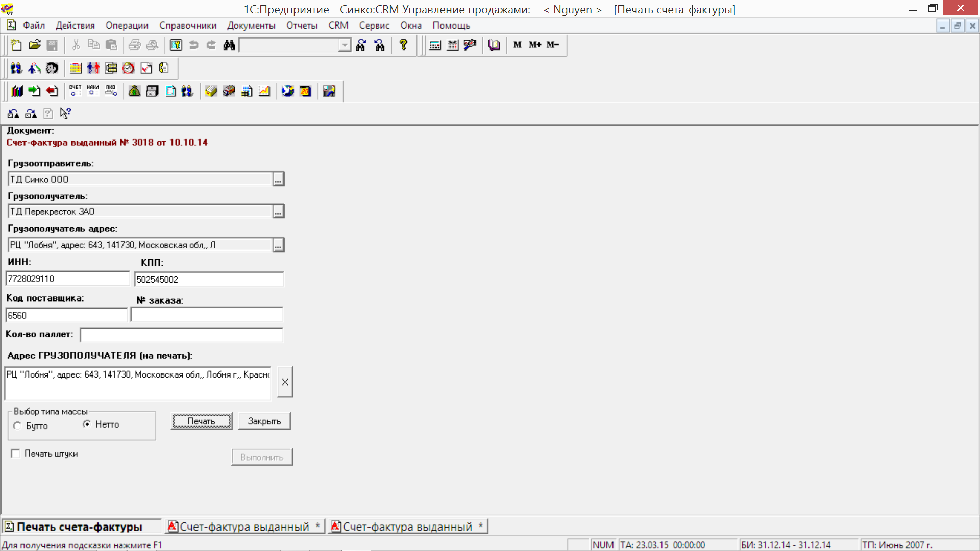Click the СЧЕТ invoice toolbar icon
Viewport: 980px width, 551px height.
75,91
